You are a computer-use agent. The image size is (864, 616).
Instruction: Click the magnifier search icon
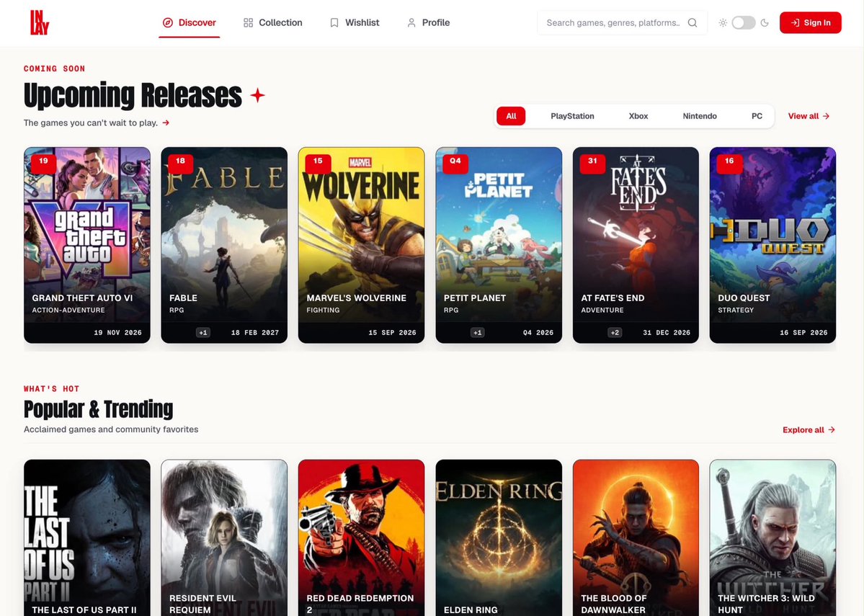coord(692,22)
